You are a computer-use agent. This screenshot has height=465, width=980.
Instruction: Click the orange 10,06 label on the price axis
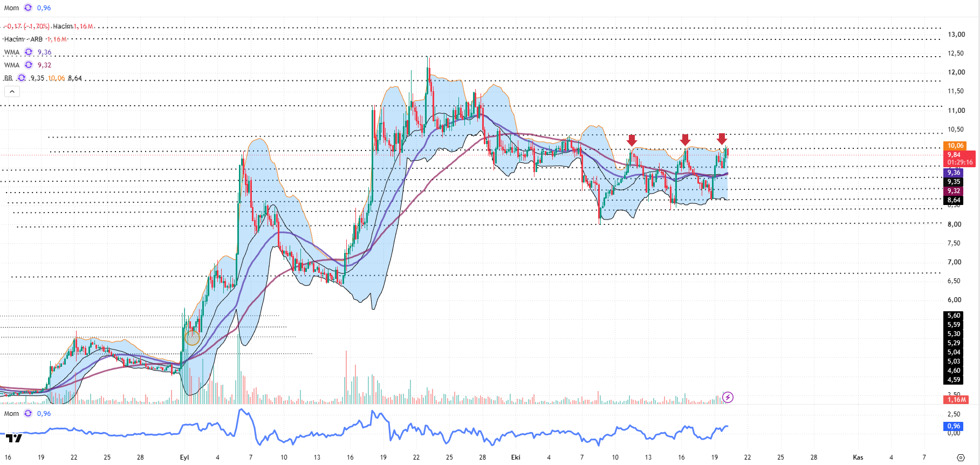955,146
